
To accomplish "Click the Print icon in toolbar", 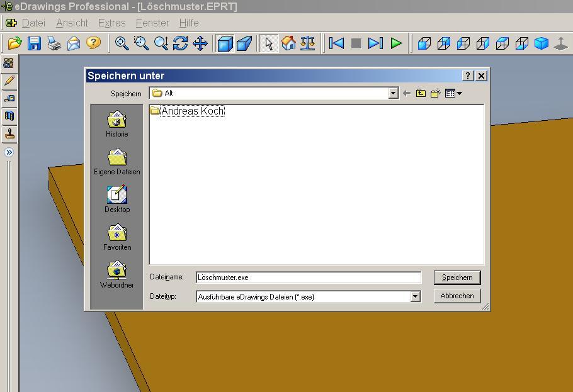I will [54, 43].
